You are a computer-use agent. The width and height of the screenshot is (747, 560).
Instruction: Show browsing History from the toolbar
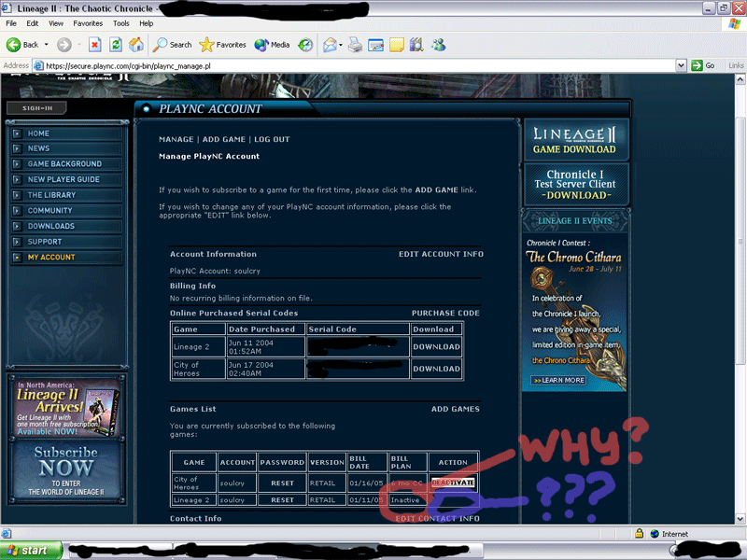pos(305,45)
